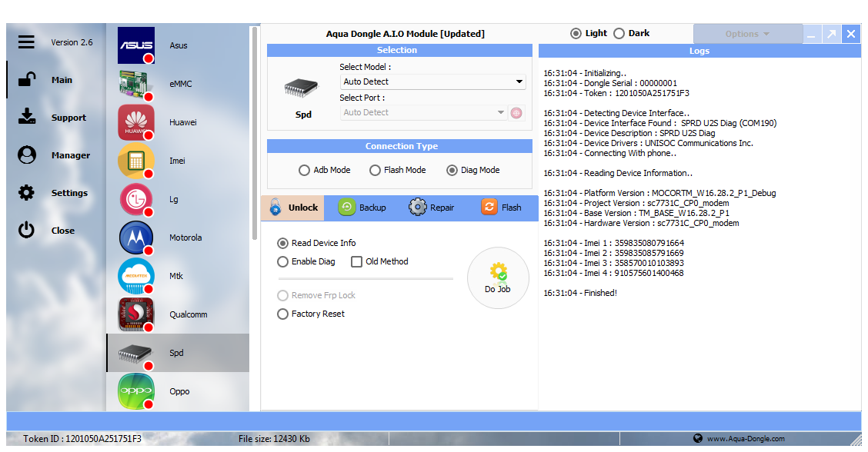The height and width of the screenshot is (452, 868).
Task: Select Diag Mode connection type
Action: point(473,170)
